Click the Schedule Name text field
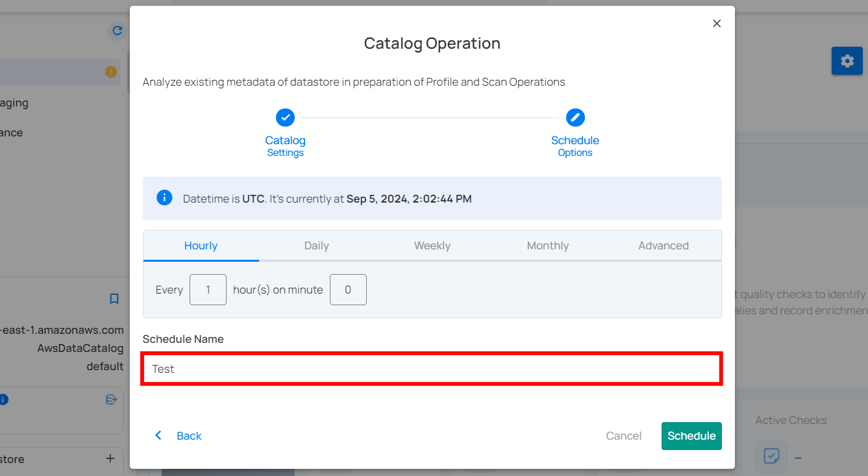 pos(432,369)
